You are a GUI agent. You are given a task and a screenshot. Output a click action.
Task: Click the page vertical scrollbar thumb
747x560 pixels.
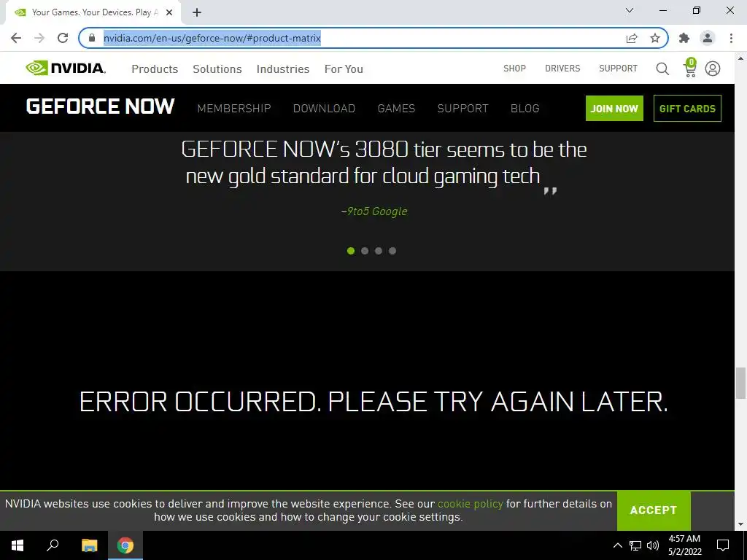point(740,383)
